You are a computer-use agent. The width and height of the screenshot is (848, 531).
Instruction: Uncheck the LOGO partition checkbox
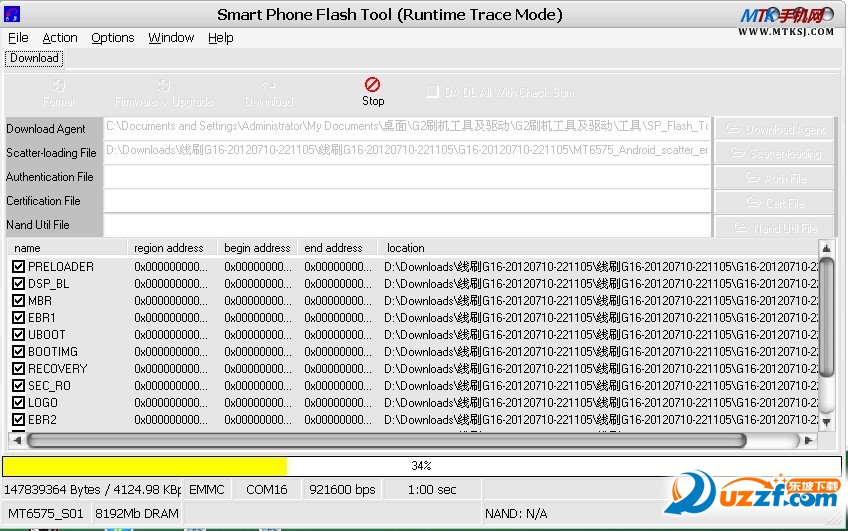[x=18, y=403]
